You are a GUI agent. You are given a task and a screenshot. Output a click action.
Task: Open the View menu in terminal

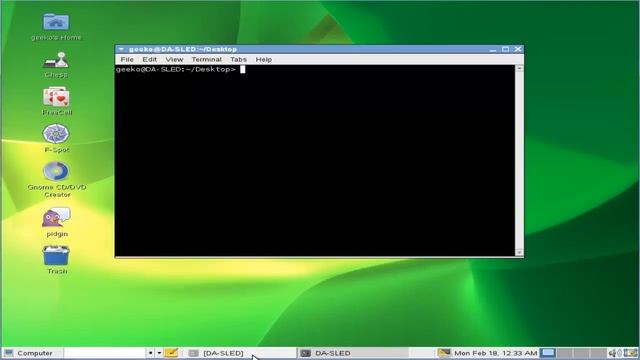click(x=174, y=59)
